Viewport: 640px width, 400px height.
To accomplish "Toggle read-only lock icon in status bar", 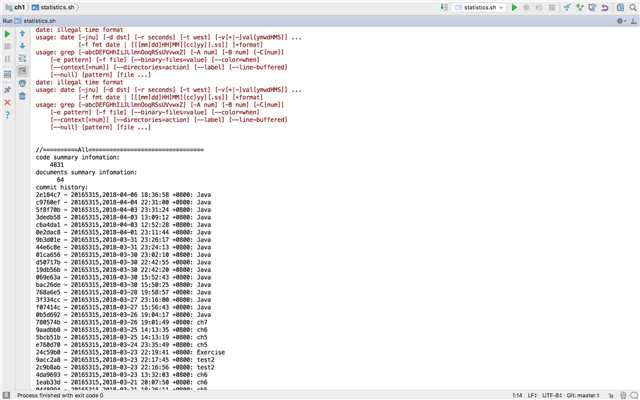I will [x=611, y=395].
